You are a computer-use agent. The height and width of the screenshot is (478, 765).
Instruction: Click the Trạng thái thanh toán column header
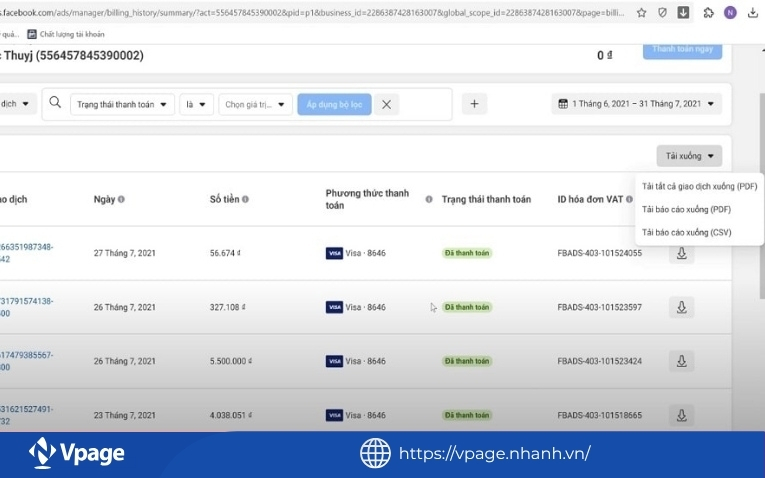tap(486, 199)
